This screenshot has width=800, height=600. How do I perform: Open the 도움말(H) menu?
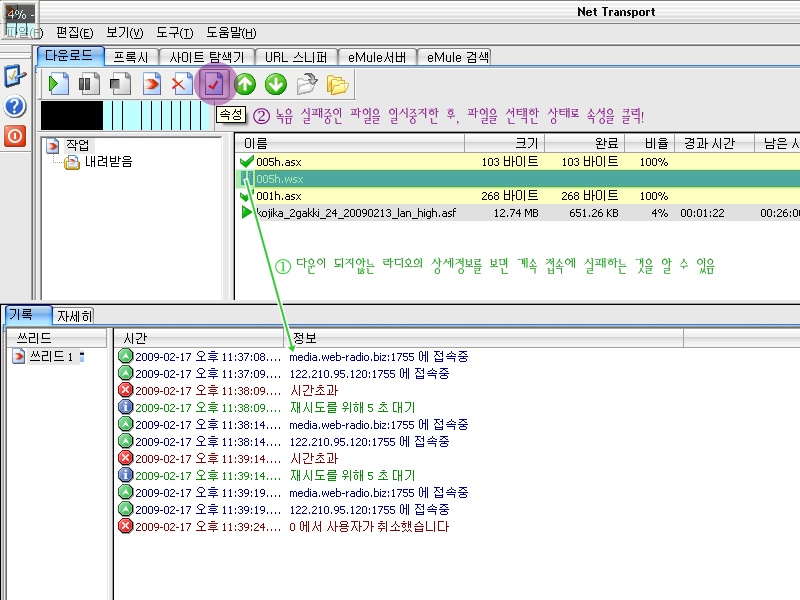[x=231, y=33]
